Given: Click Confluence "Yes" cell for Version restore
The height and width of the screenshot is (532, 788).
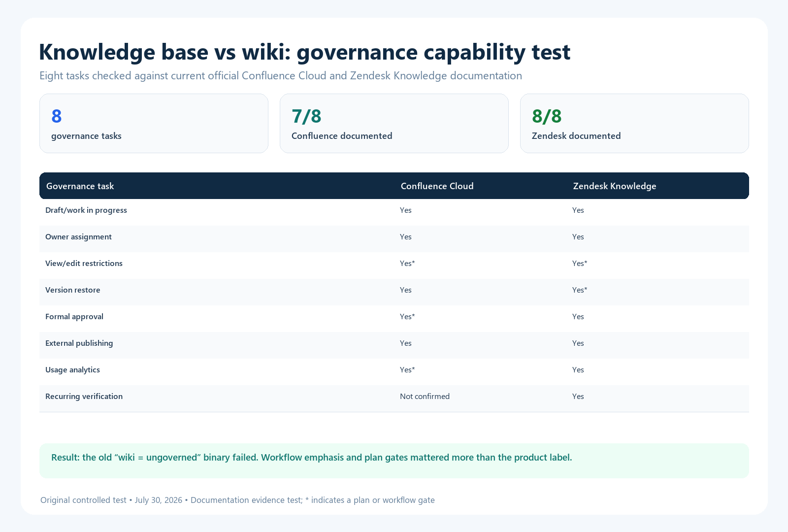Looking at the screenshot, I should pos(406,290).
